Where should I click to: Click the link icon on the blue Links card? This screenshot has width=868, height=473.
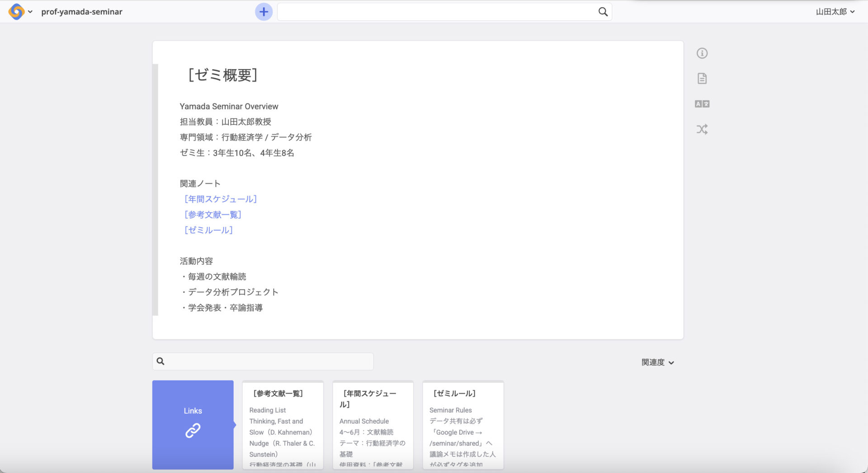point(193,431)
